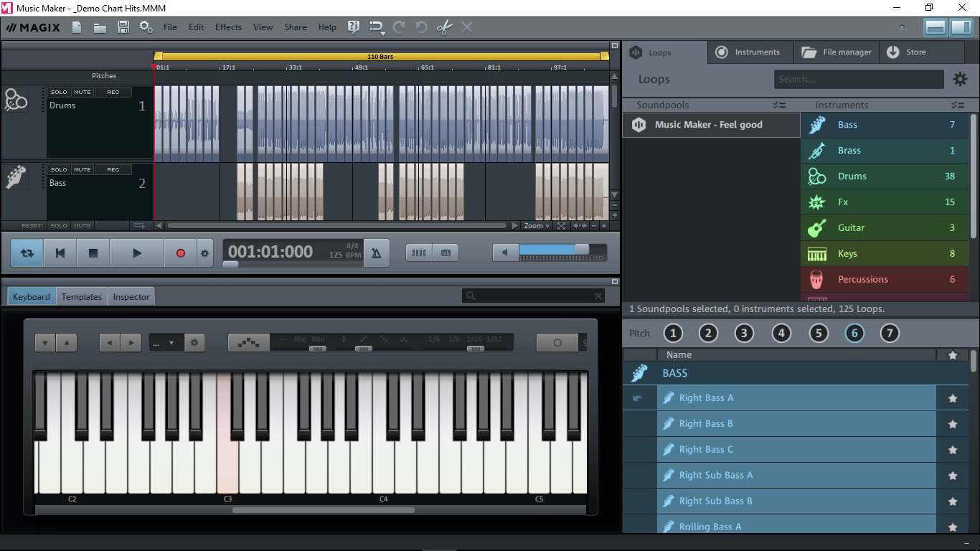Expand the Instruments list options
980x551 pixels.
pyautogui.click(x=957, y=105)
